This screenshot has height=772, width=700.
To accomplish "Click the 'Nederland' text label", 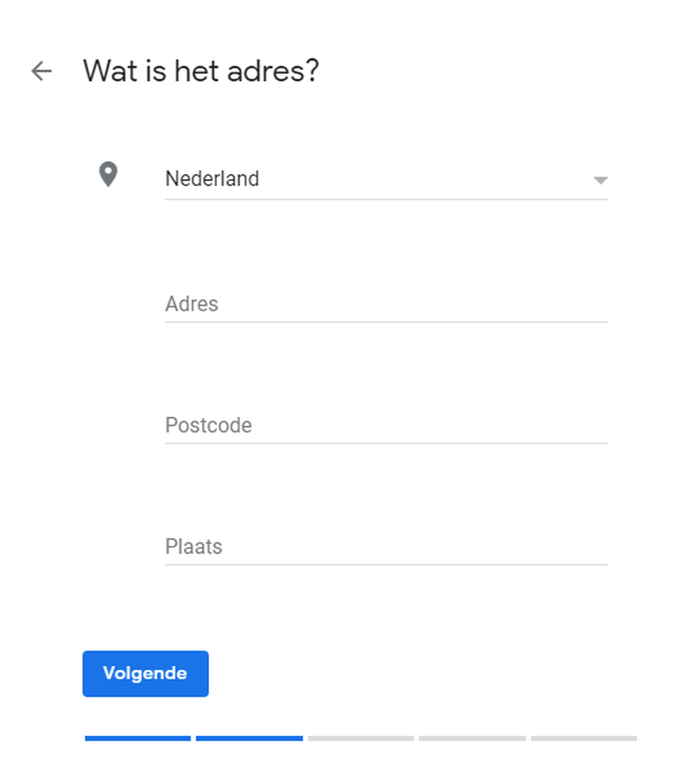I will click(x=212, y=179).
